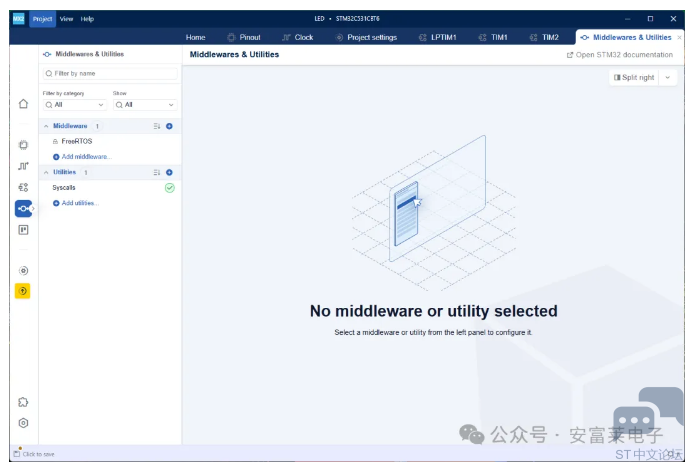Image resolution: width=692 pixels, height=470 pixels.
Task: Click the sort icon in Utilities header
Action: [157, 172]
